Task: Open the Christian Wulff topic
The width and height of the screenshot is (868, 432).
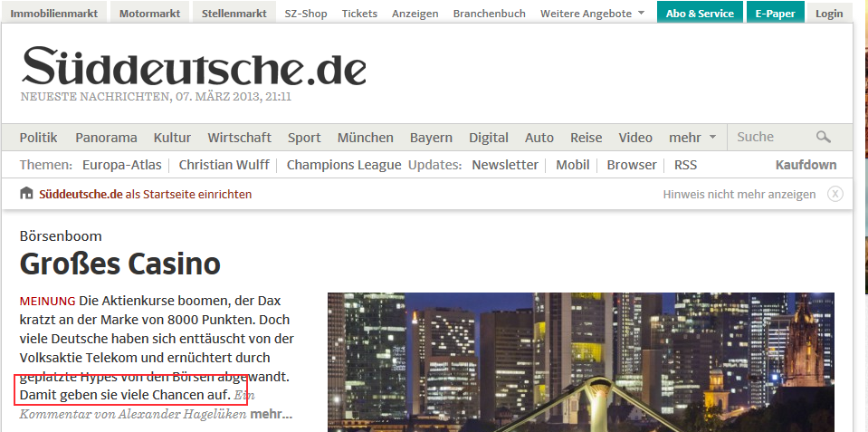Action: [x=224, y=165]
